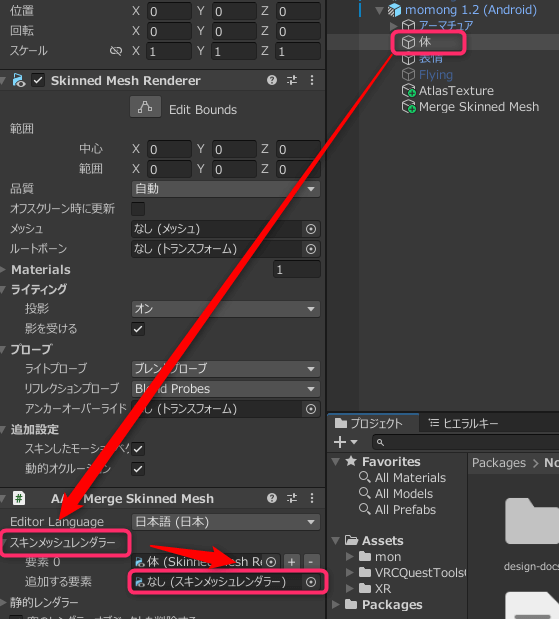Click Packages in the breadcrumb path
The height and width of the screenshot is (619, 559).
pyautogui.click(x=499, y=463)
